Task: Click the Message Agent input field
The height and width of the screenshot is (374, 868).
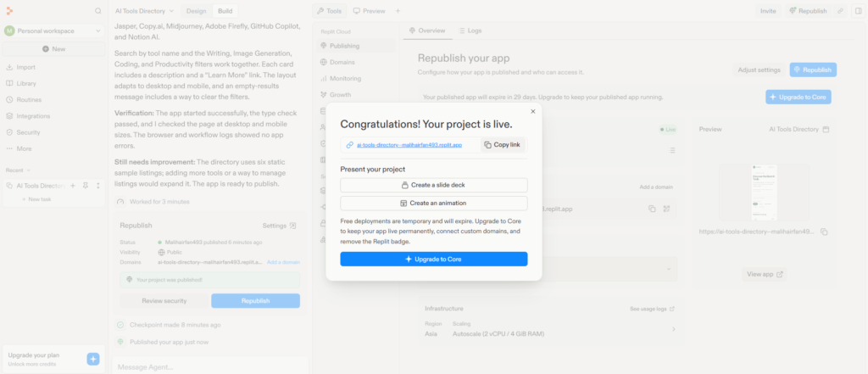Action: [210, 366]
